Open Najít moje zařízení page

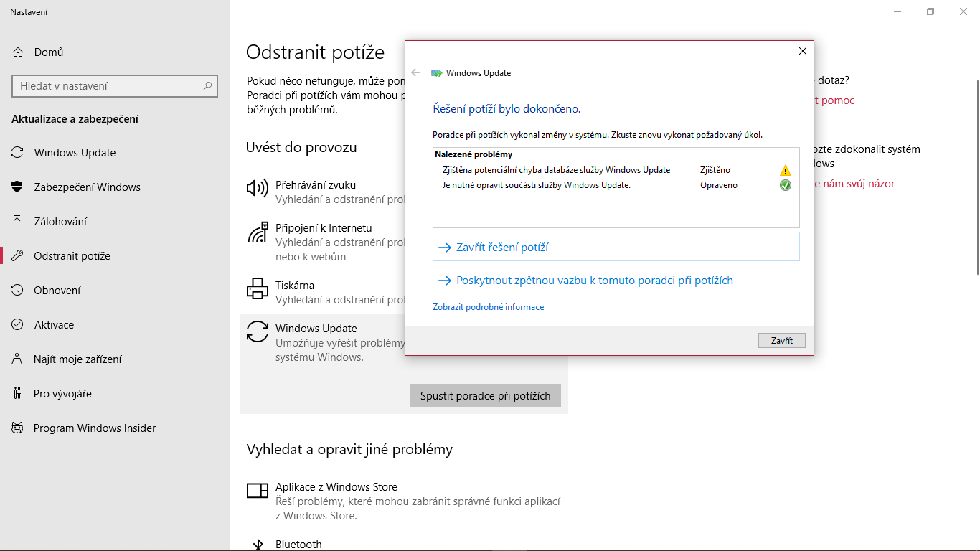(x=115, y=359)
